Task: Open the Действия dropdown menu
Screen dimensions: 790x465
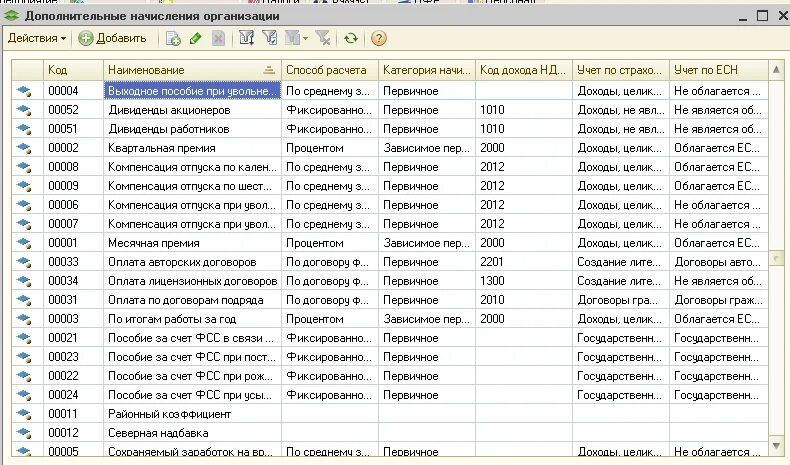Action: [x=37, y=38]
